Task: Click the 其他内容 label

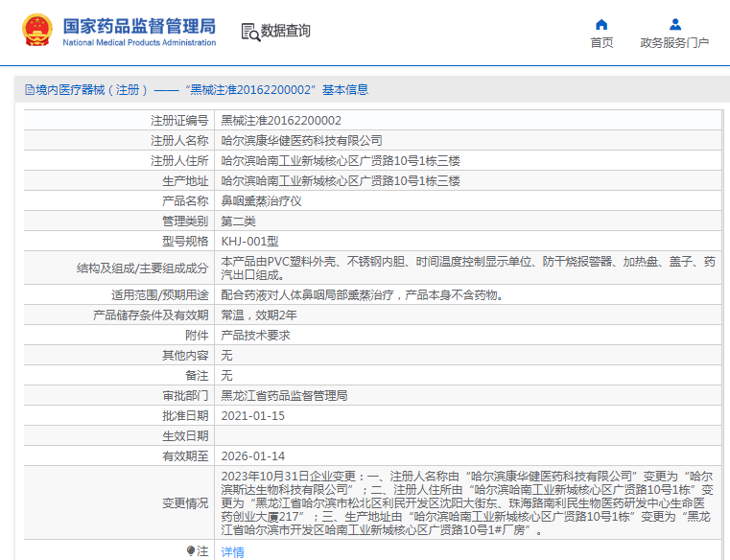Action: click(x=185, y=356)
